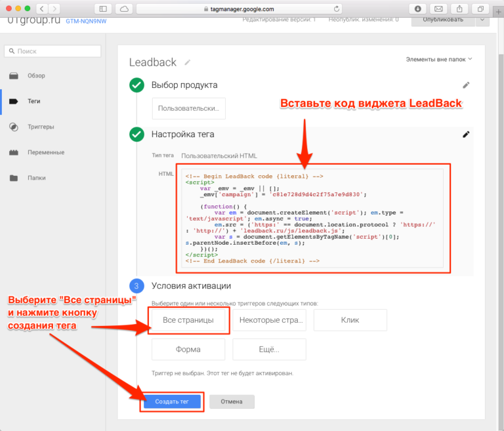Screen dimensions: 504x431
Task: Go back in Safari history
Action: click(42, 9)
